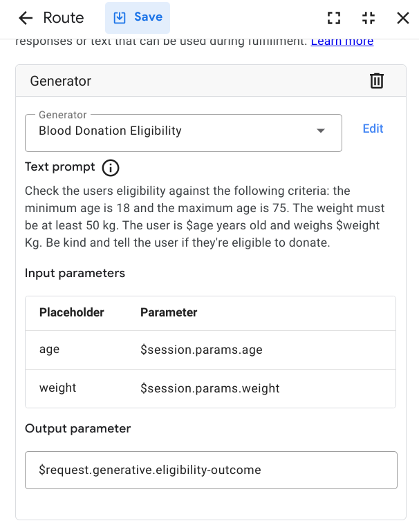Image resolution: width=419 pixels, height=532 pixels.
Task: Click the Generator dropdown arrow
Action: [x=321, y=131]
